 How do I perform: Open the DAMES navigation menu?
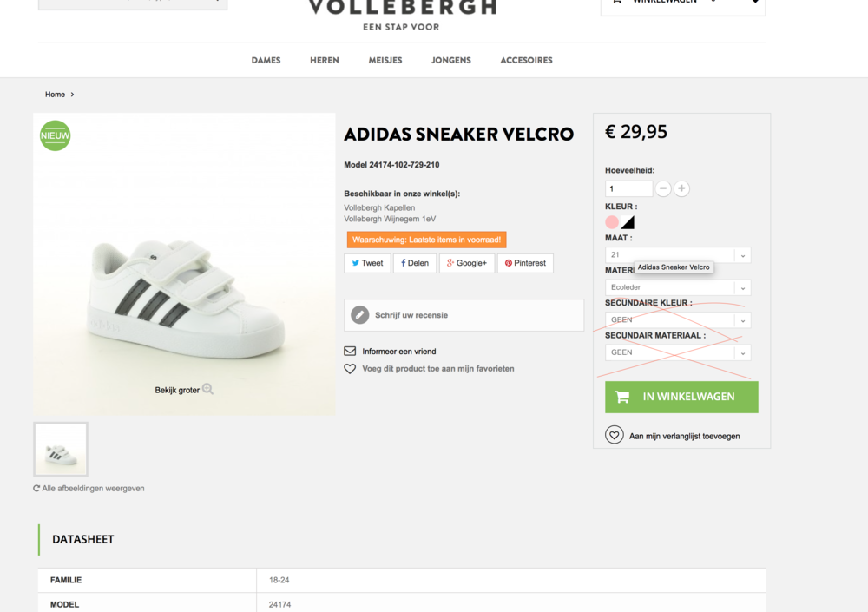(266, 60)
